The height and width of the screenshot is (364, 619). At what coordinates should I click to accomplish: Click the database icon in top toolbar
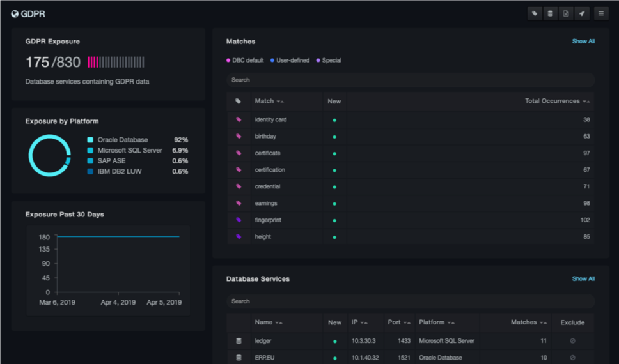pyautogui.click(x=551, y=13)
